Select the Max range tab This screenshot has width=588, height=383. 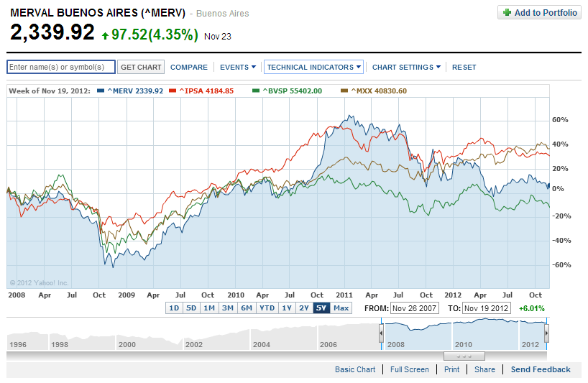click(341, 308)
